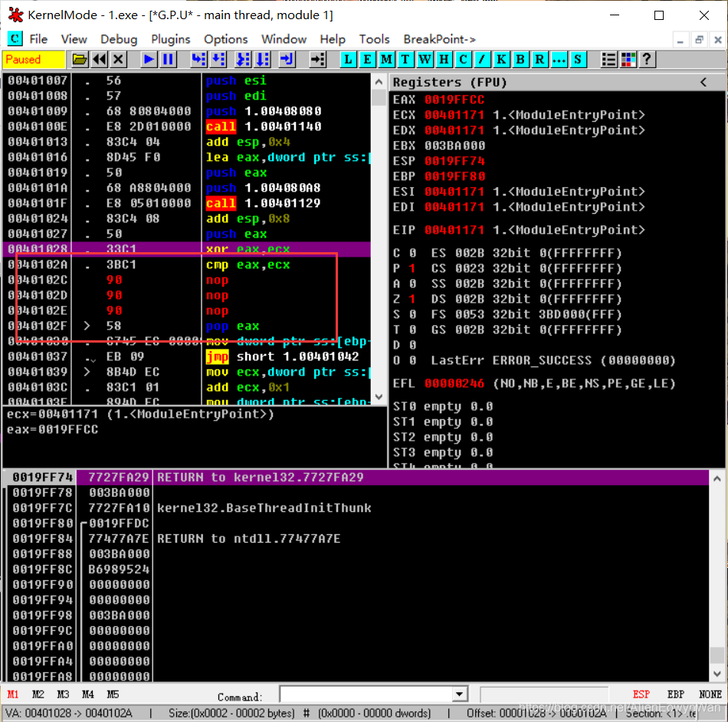The height and width of the screenshot is (722, 728).
Task: Show Windows with the W button
Action: tap(425, 60)
